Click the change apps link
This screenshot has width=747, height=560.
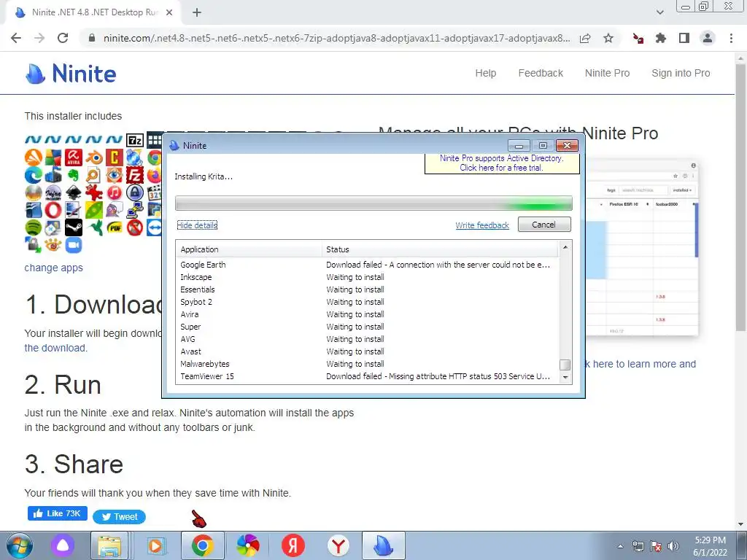pyautogui.click(x=53, y=268)
